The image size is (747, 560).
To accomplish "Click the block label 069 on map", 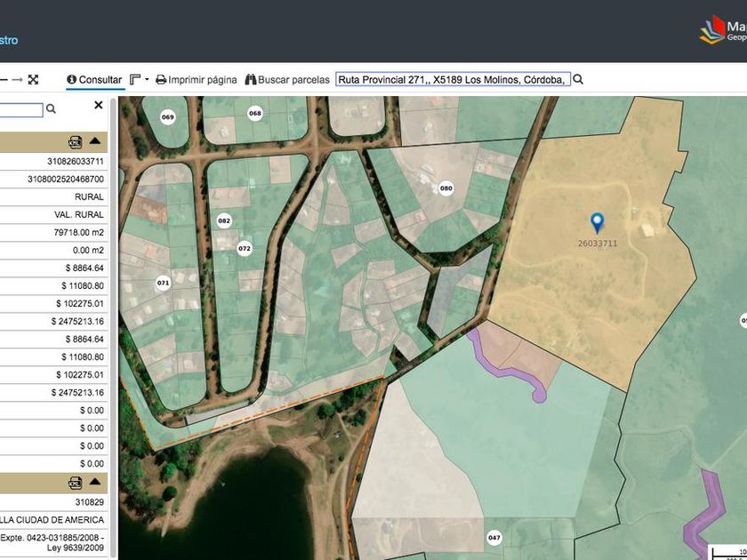I will pyautogui.click(x=167, y=117).
